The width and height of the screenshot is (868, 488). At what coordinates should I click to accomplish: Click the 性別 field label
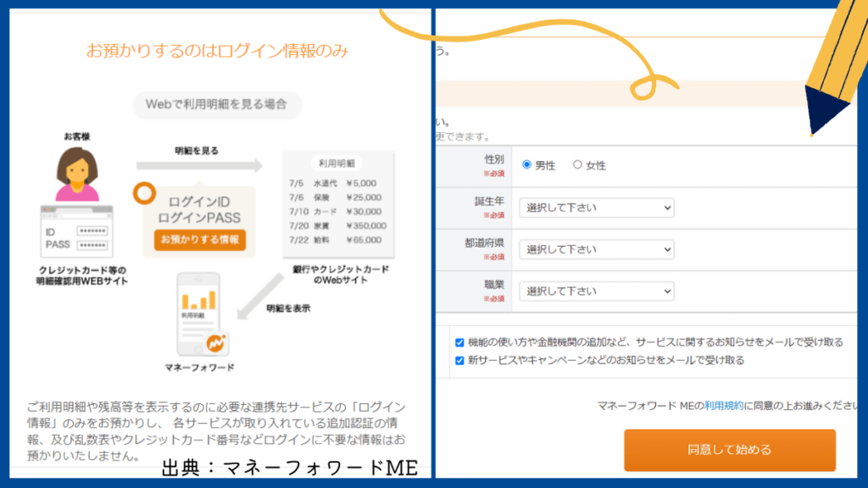tap(494, 159)
